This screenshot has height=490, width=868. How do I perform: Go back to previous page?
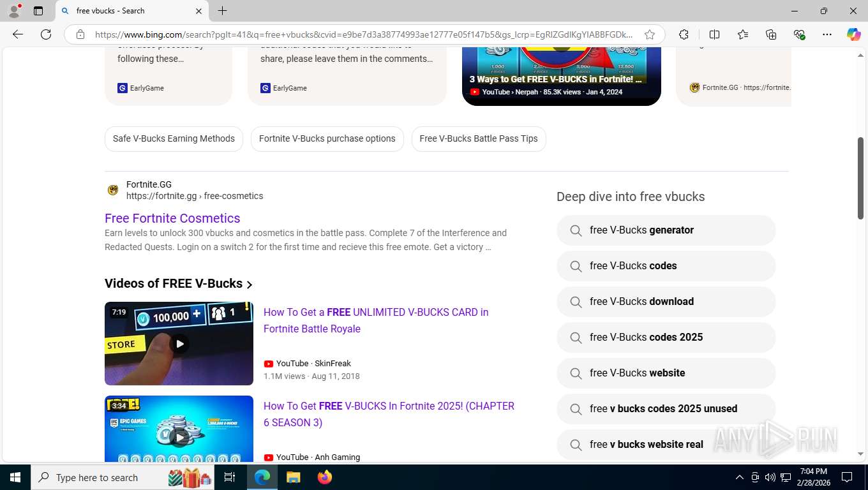pyautogui.click(x=18, y=34)
